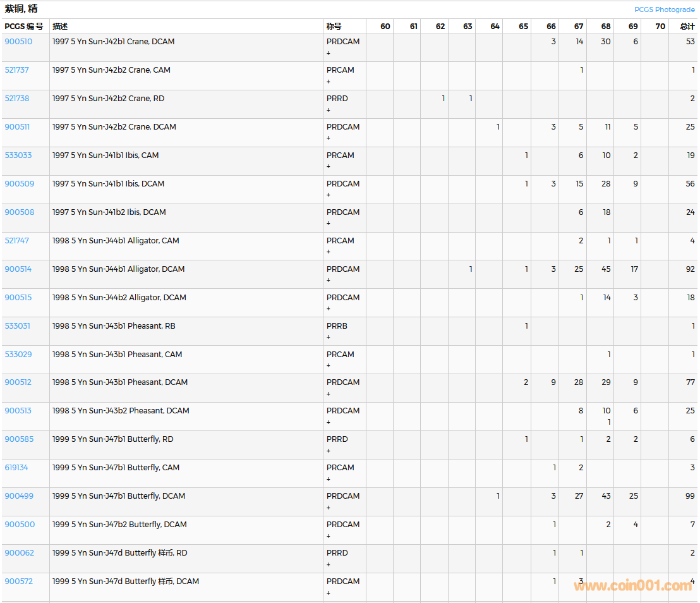The image size is (700, 603).
Task: Click the PCGS 编号 column header
Action: point(24,27)
